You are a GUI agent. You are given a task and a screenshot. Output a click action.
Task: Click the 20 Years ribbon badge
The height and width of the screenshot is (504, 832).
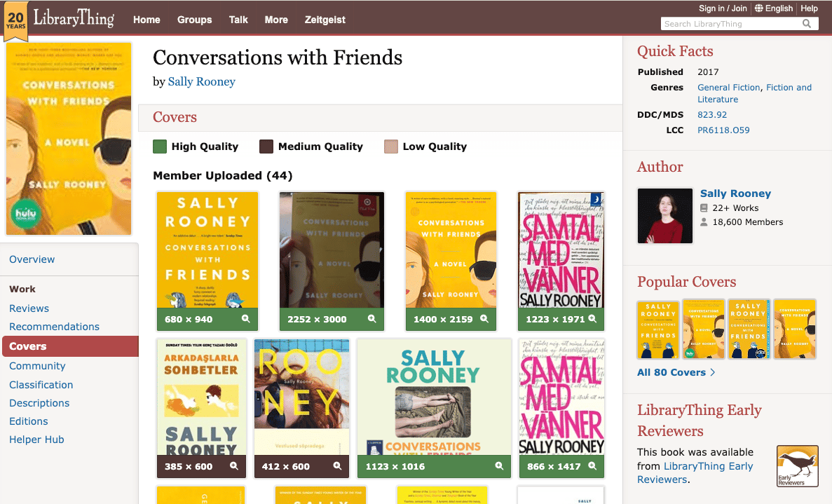coord(15,21)
